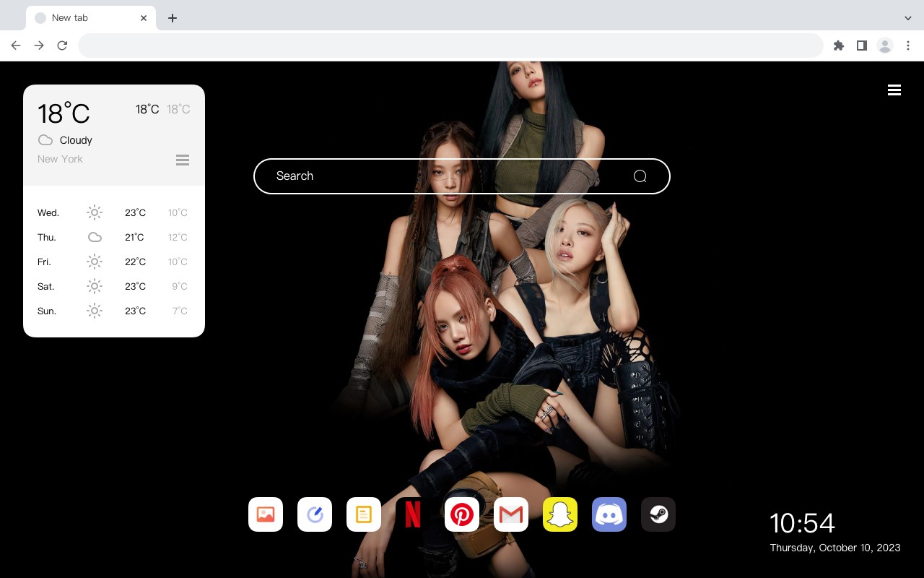924x578 pixels.
Task: Reload the current page
Action: (62, 46)
